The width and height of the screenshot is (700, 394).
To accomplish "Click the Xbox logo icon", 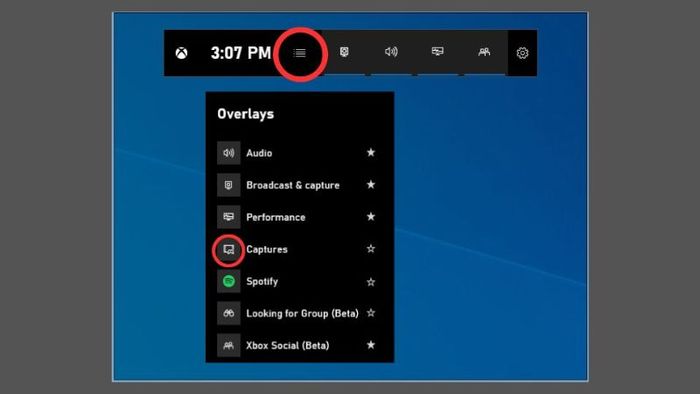I will (181, 53).
